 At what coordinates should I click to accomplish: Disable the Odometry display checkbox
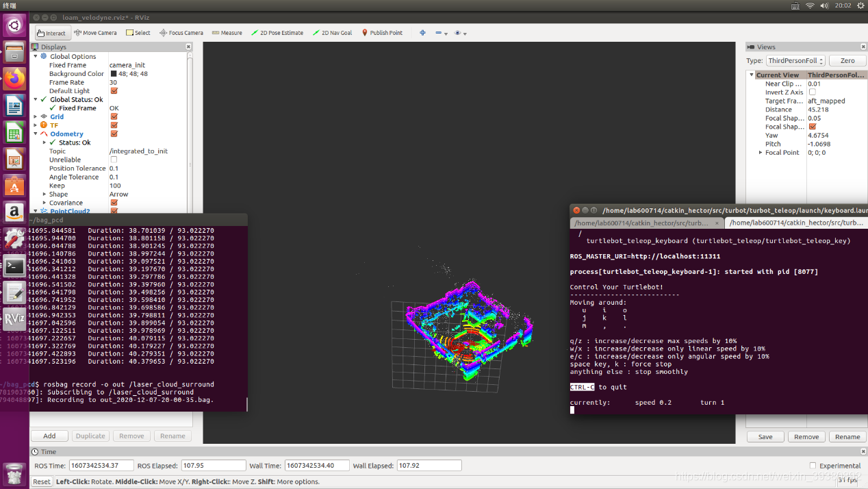pos(114,134)
